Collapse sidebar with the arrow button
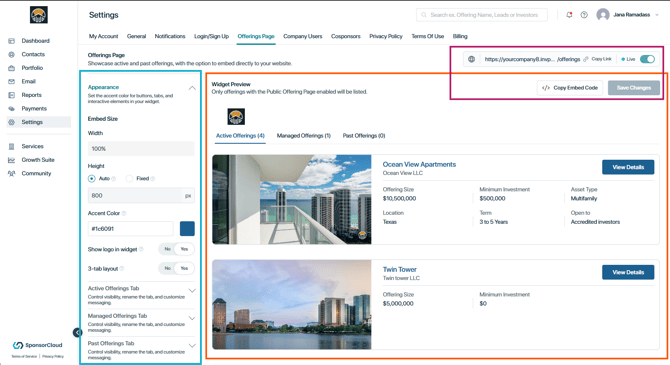 [77, 333]
